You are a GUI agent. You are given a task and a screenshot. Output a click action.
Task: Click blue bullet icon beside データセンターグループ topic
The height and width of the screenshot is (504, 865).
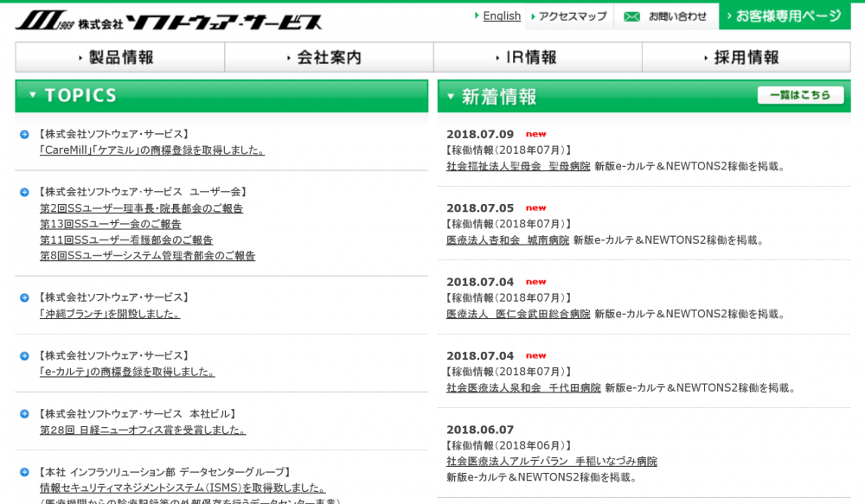tap(24, 473)
